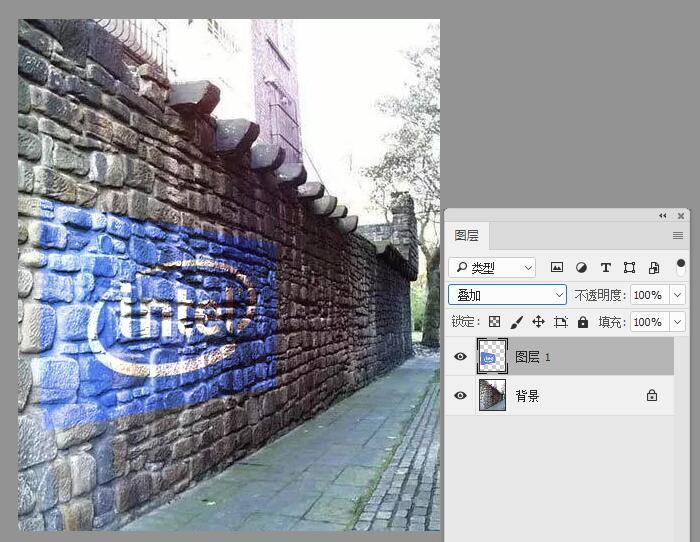
Task: Select the 背景 layer thumbnail
Action: 492,395
